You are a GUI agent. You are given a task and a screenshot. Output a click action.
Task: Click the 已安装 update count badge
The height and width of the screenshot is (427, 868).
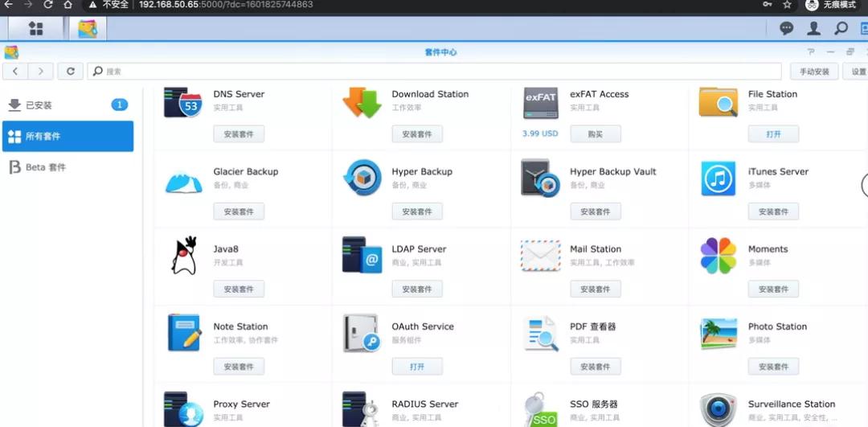[x=119, y=105]
